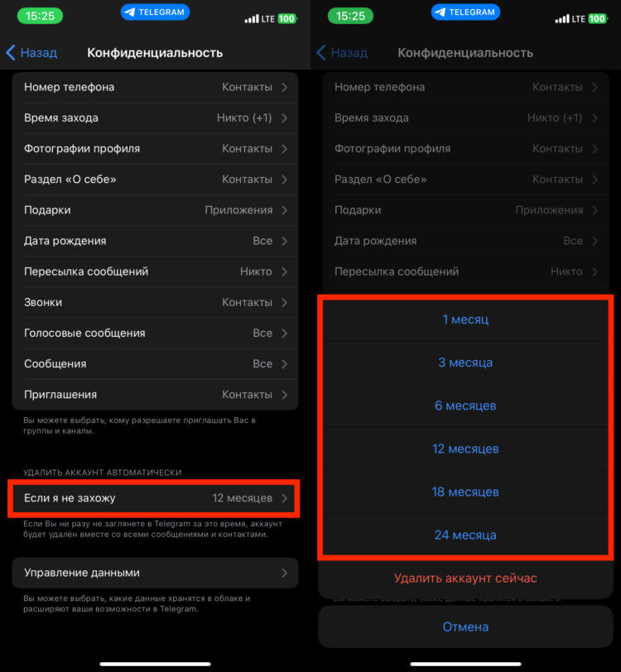This screenshot has width=621, height=672.
Task: Choose 1 месяц in the action sheet
Action: (465, 319)
